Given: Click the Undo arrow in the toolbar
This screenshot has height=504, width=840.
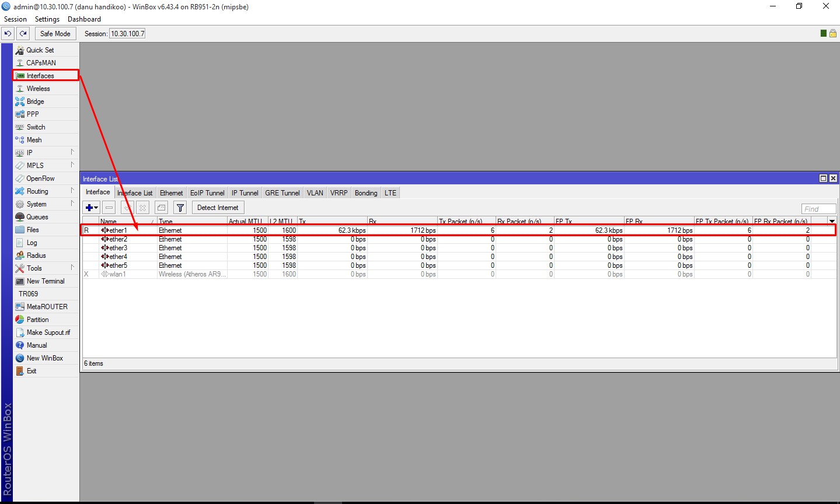Looking at the screenshot, I should pyautogui.click(x=8, y=33).
